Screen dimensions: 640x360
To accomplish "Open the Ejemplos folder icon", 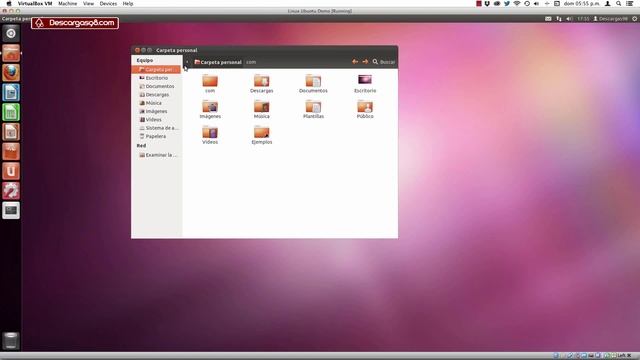I will (x=262, y=135).
